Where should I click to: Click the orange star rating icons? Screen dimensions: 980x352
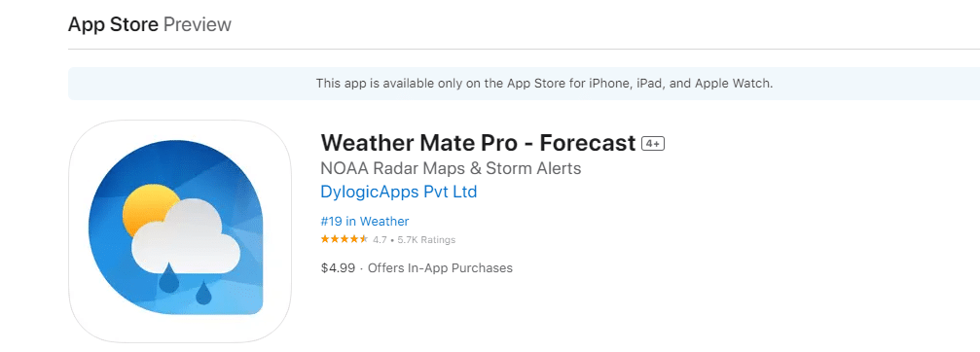tap(345, 239)
